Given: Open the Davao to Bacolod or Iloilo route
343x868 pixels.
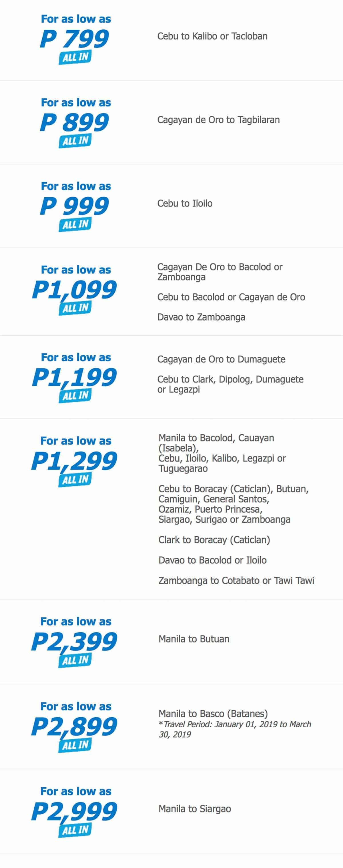Looking at the screenshot, I should [x=212, y=560].
